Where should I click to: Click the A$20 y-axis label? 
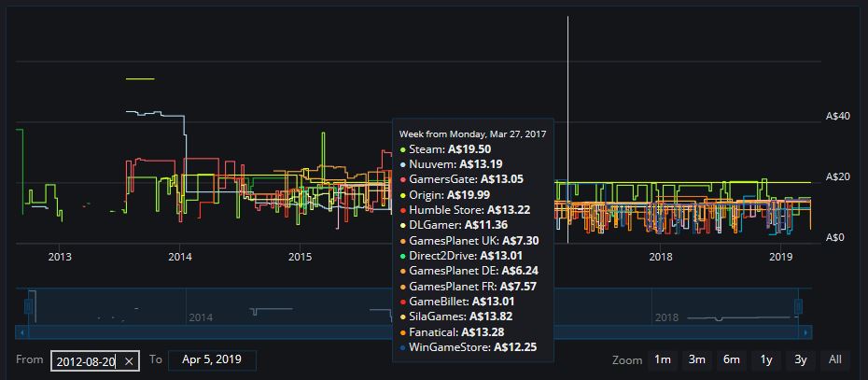click(837, 176)
